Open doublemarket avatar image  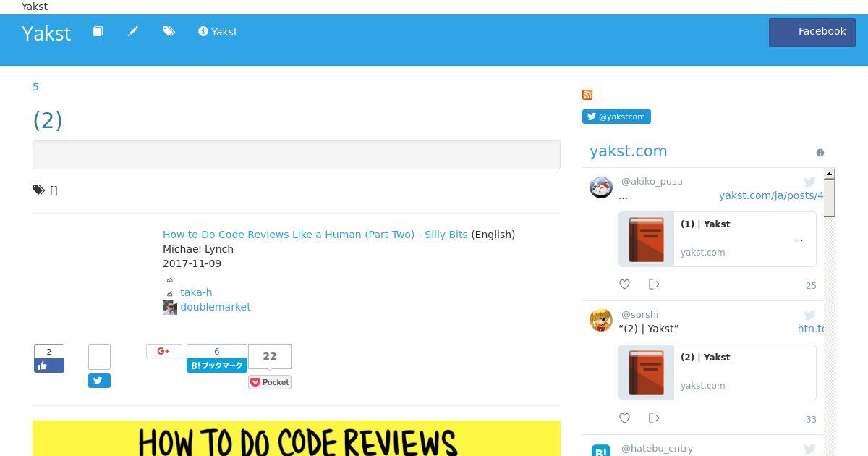pyautogui.click(x=170, y=308)
